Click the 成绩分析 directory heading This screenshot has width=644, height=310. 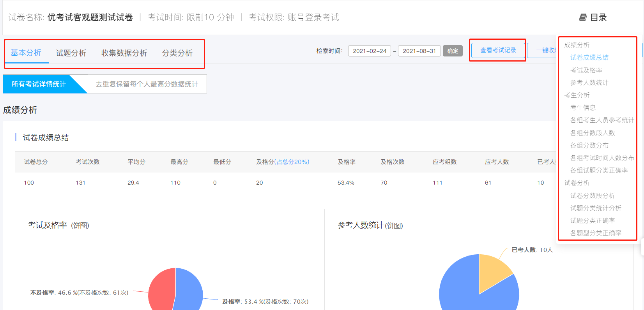[x=577, y=45]
